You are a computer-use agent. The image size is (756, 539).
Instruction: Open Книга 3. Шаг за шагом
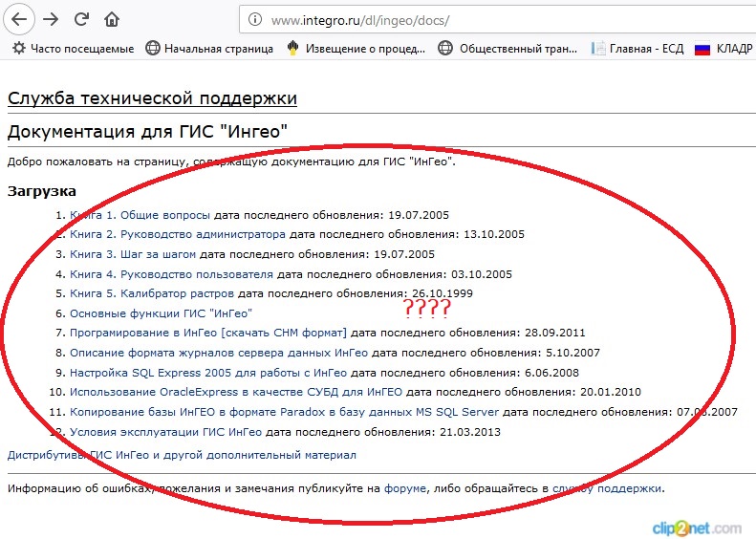click(x=133, y=254)
